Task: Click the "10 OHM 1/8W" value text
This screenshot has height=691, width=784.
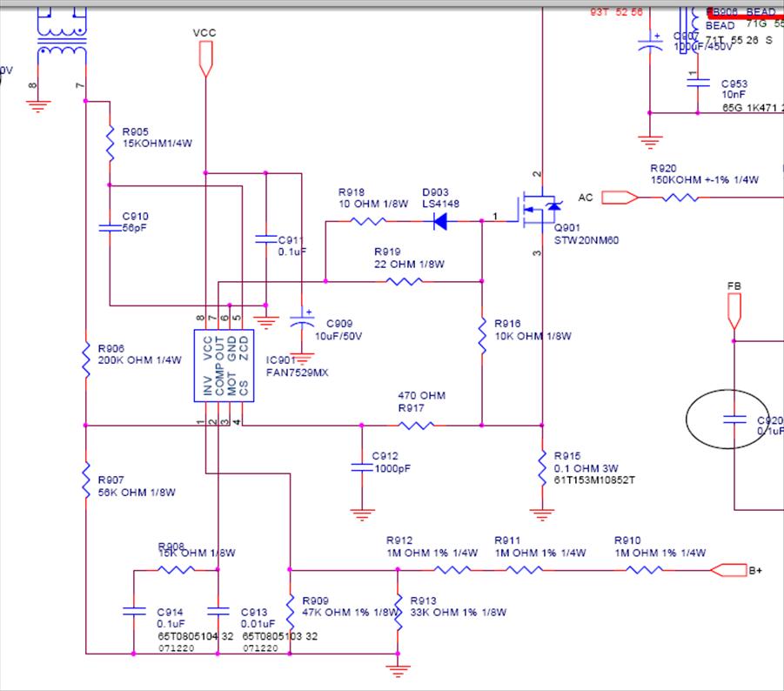Action: (x=373, y=204)
